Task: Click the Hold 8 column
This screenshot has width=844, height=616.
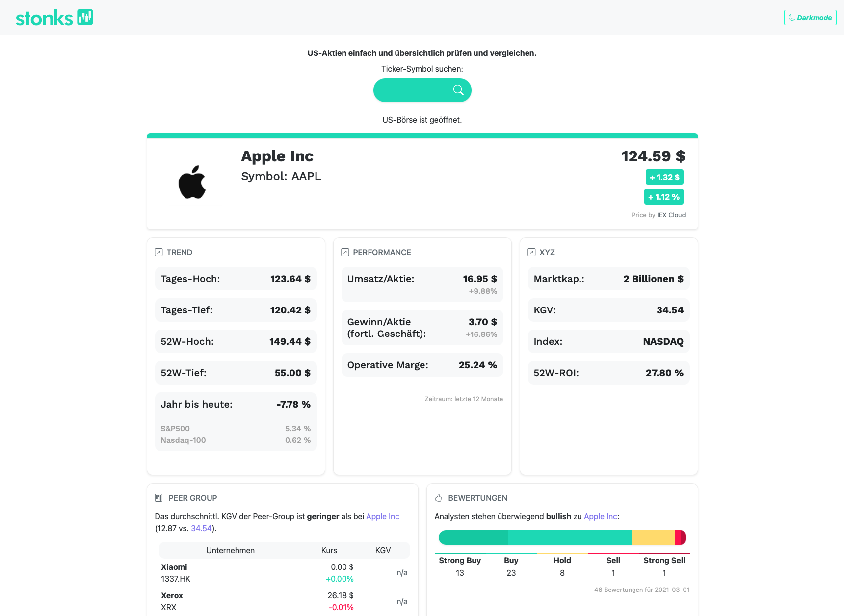Action: (562, 566)
